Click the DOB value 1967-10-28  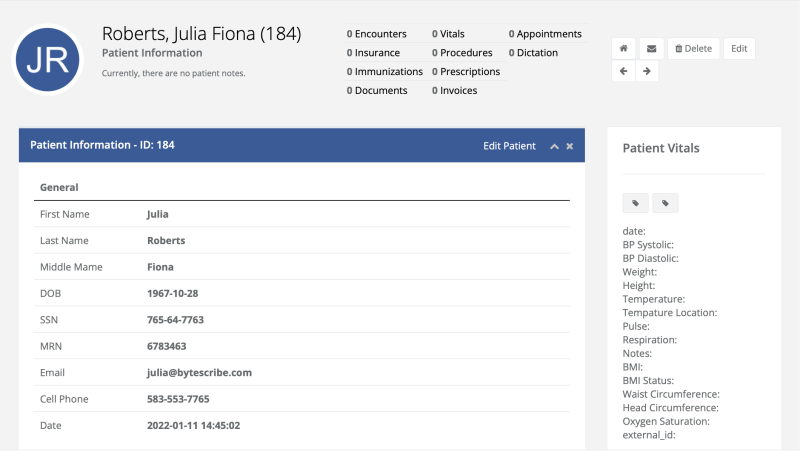coord(172,293)
